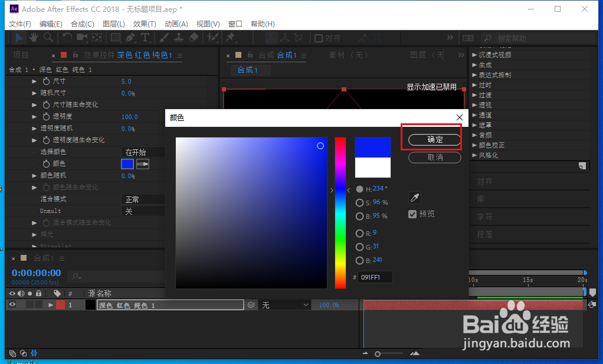Click in the saturation-brightness color field

coord(251,212)
